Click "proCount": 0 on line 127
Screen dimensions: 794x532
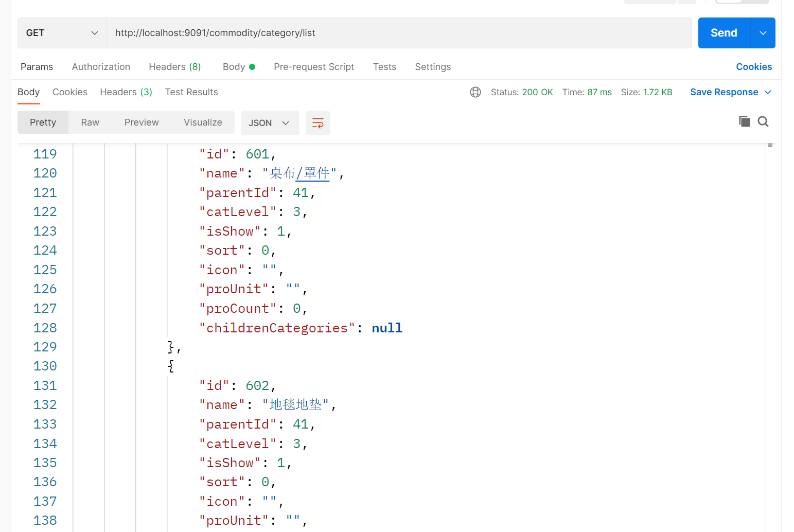tap(254, 308)
